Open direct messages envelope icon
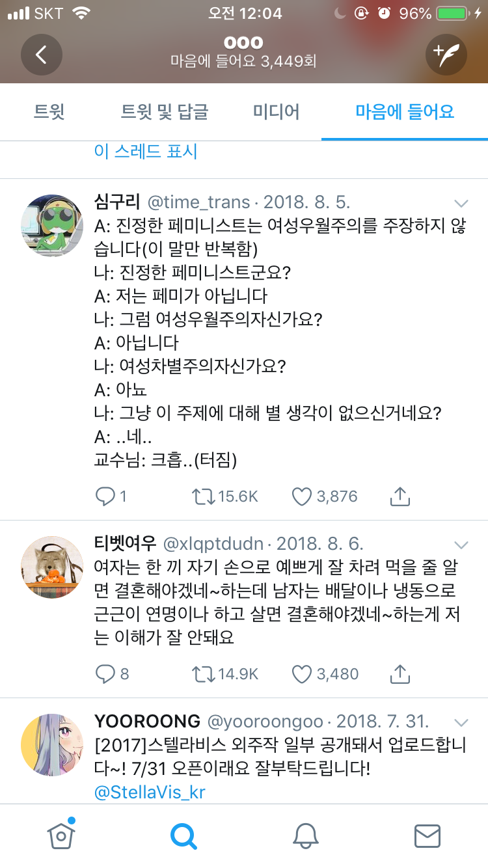Viewport: 488px width, 868px height. click(427, 835)
